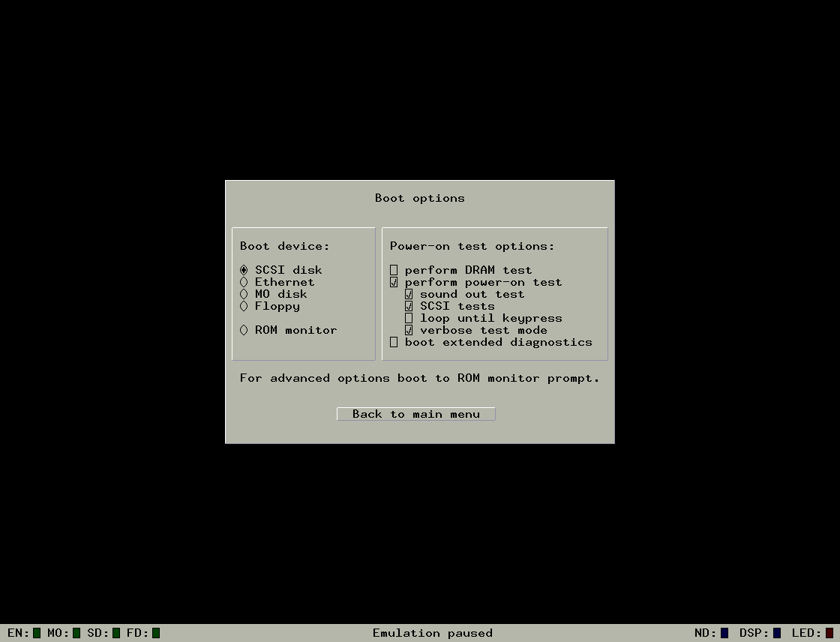
Task: Click the FD floppy status indicator
Action: coord(151,632)
